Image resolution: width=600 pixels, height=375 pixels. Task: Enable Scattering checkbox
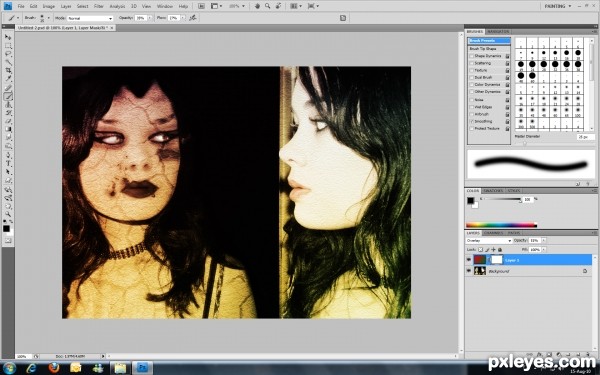click(471, 63)
